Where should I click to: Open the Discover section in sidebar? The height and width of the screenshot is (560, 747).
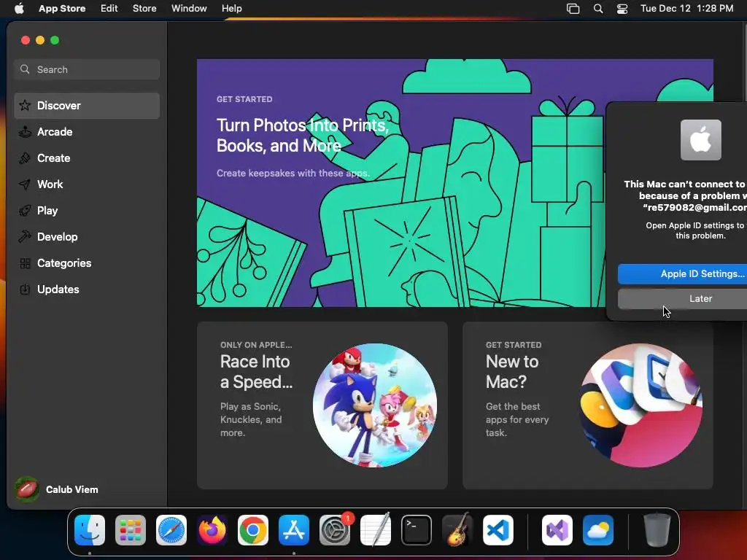pos(87,106)
